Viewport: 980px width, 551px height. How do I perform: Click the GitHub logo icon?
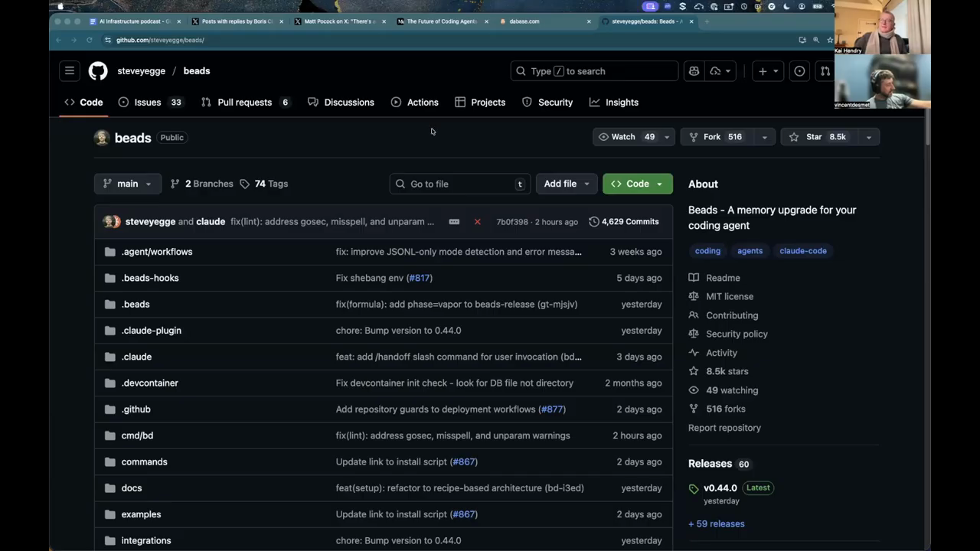click(x=98, y=71)
